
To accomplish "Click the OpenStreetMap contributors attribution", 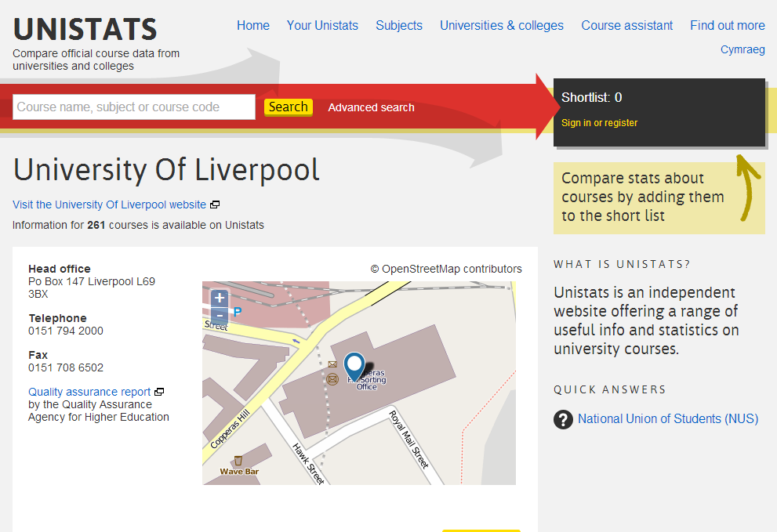I will click(x=446, y=269).
